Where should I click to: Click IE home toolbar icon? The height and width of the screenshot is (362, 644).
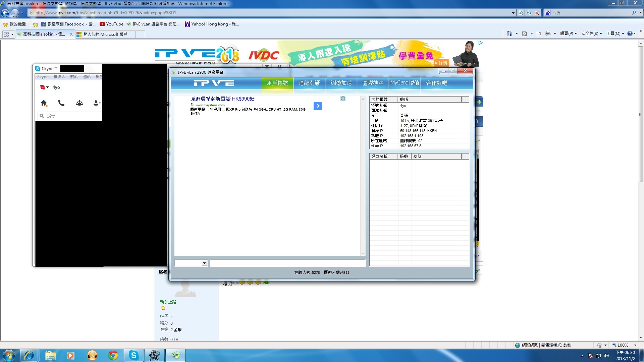pyautogui.click(x=509, y=34)
